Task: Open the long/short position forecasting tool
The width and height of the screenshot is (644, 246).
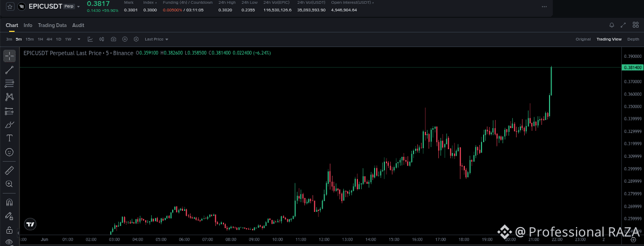Action: click(9, 111)
